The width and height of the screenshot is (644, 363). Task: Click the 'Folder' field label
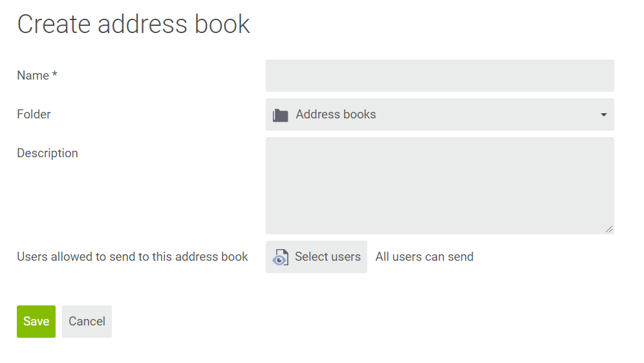coord(34,115)
